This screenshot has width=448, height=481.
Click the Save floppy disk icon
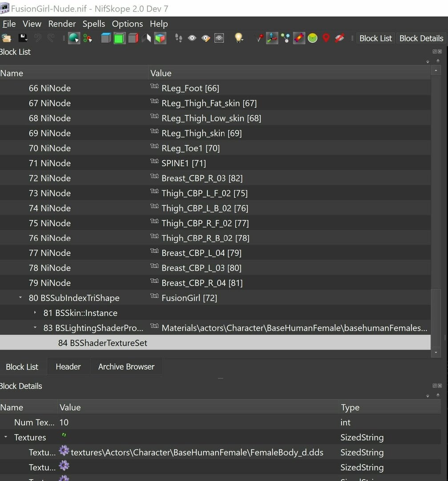[x=23, y=38]
